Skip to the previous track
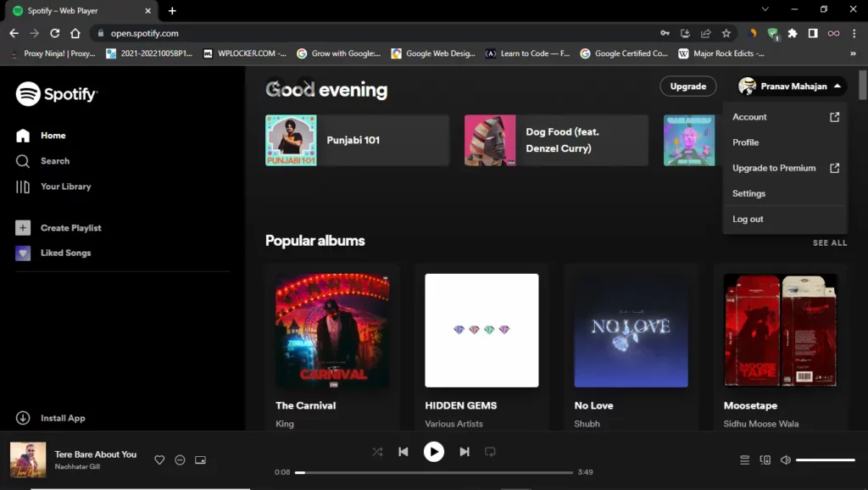 [x=403, y=452]
